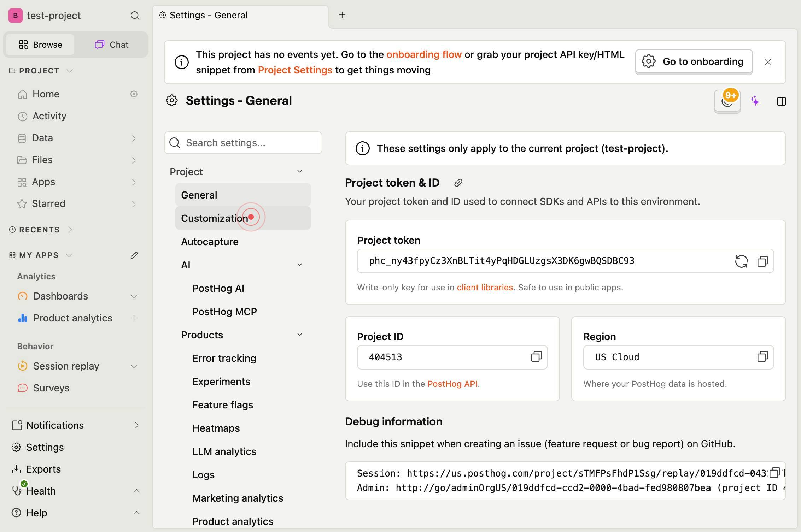Toggle the side panel layout icon
This screenshot has width=801, height=532.
point(781,101)
